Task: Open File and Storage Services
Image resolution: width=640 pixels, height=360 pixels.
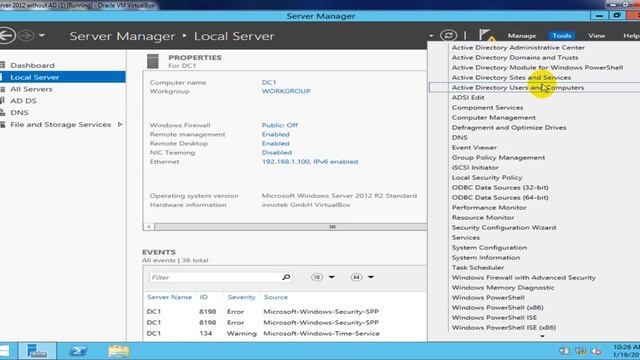Action: [60, 124]
